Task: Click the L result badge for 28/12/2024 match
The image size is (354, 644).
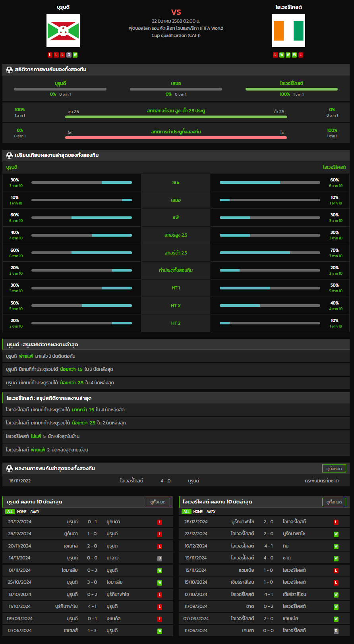Action: click(x=336, y=522)
